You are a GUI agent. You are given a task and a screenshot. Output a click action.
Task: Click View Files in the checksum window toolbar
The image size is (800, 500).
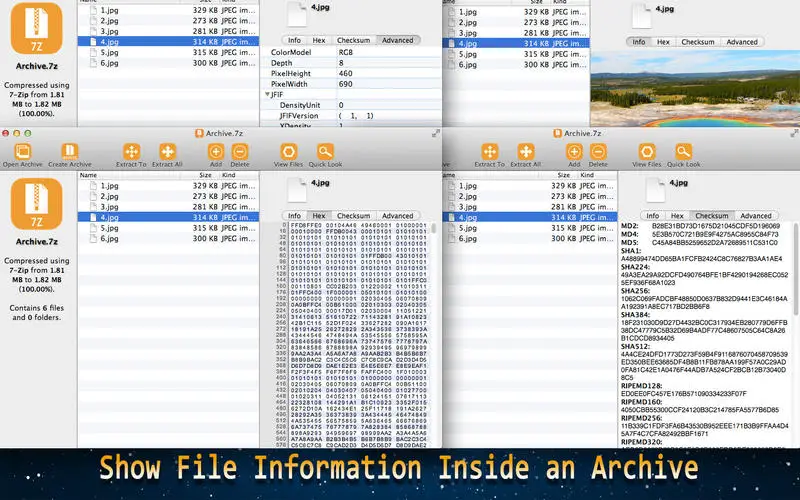click(646, 155)
